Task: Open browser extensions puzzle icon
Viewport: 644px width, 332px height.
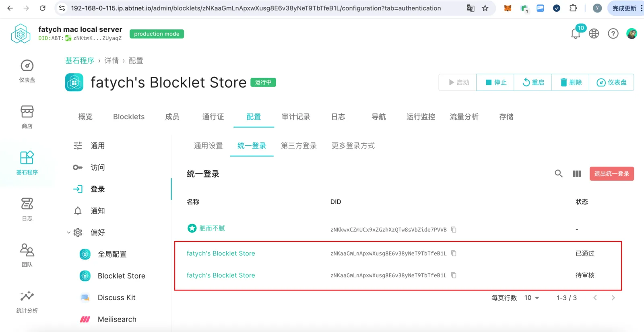Action: (573, 8)
